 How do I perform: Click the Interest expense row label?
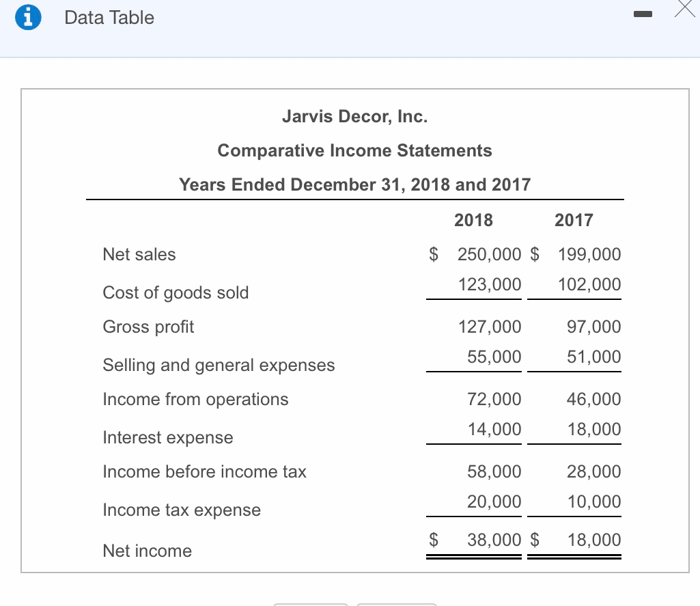pos(167,437)
